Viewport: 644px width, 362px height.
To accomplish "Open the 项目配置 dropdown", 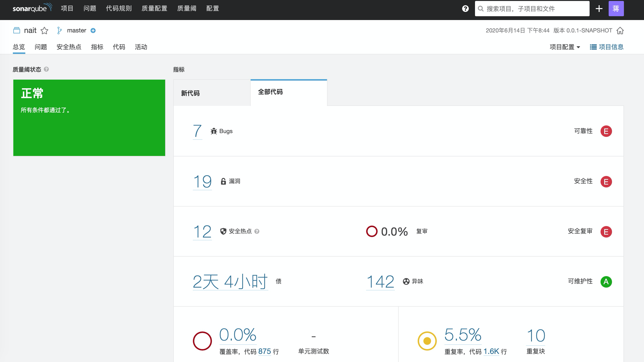I will pos(565,47).
